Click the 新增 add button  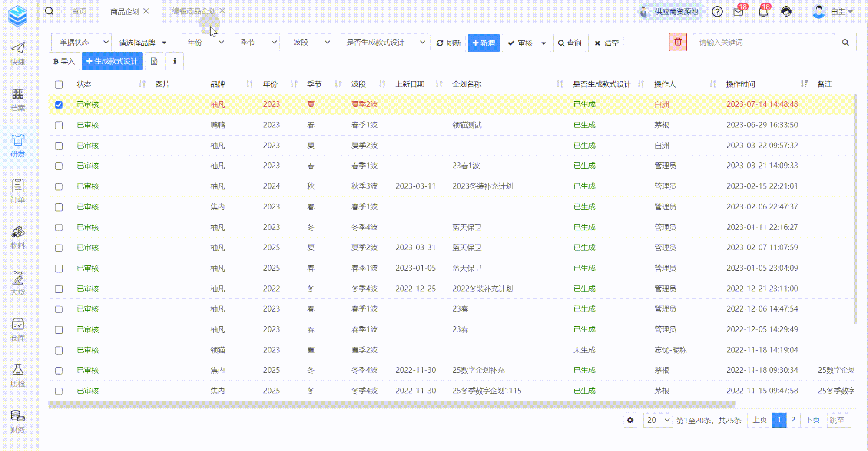[484, 43]
